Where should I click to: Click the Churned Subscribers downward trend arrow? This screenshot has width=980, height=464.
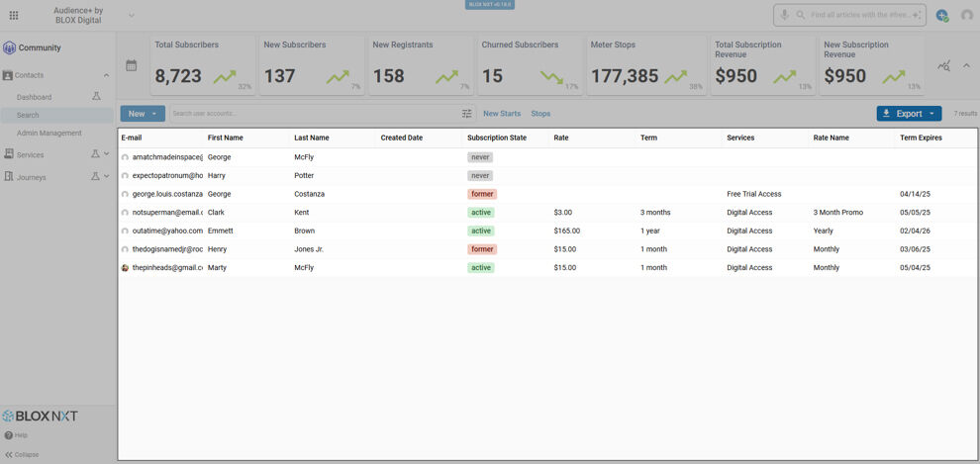click(552, 77)
